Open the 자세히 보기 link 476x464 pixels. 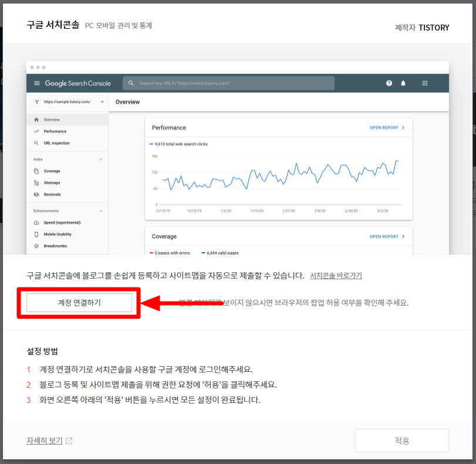point(45,441)
